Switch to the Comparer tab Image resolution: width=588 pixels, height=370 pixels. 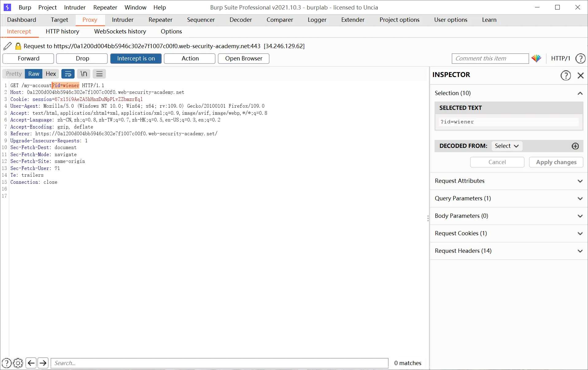(280, 20)
